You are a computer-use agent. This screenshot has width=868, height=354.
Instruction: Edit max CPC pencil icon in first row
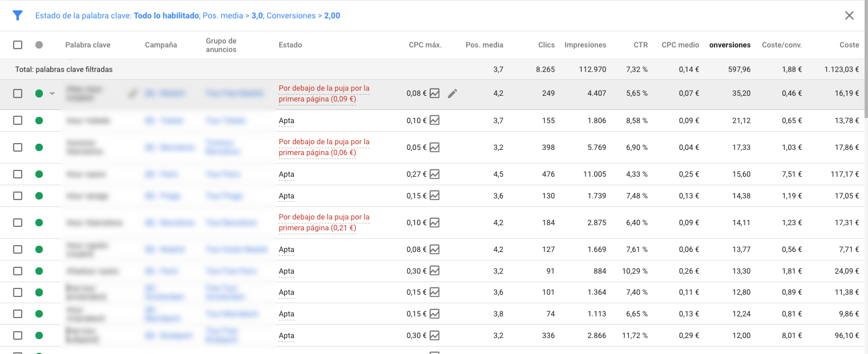pos(453,93)
